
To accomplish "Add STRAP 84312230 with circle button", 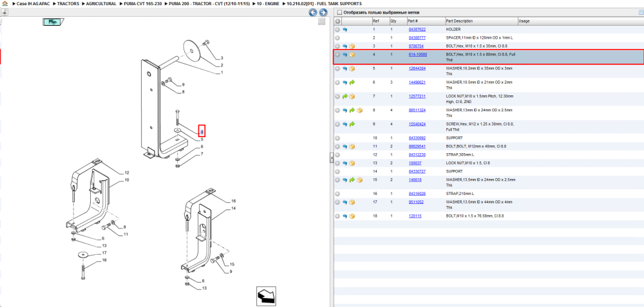I will coord(337,154).
